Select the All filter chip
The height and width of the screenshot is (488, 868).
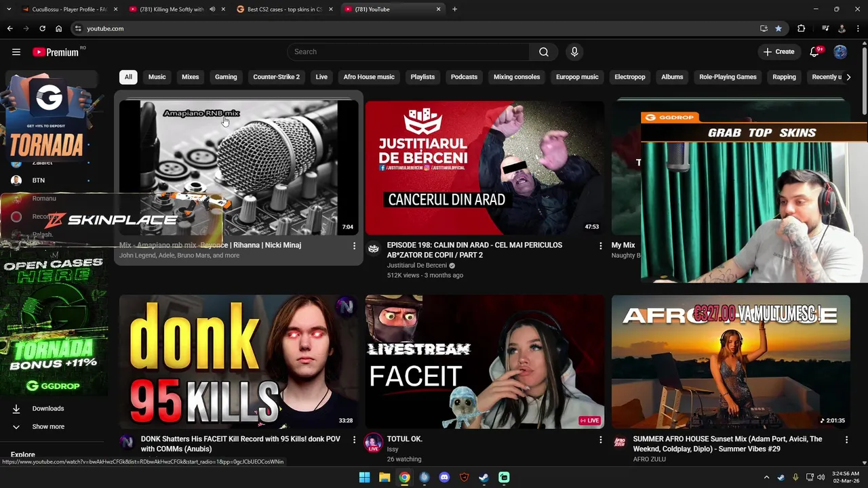128,77
